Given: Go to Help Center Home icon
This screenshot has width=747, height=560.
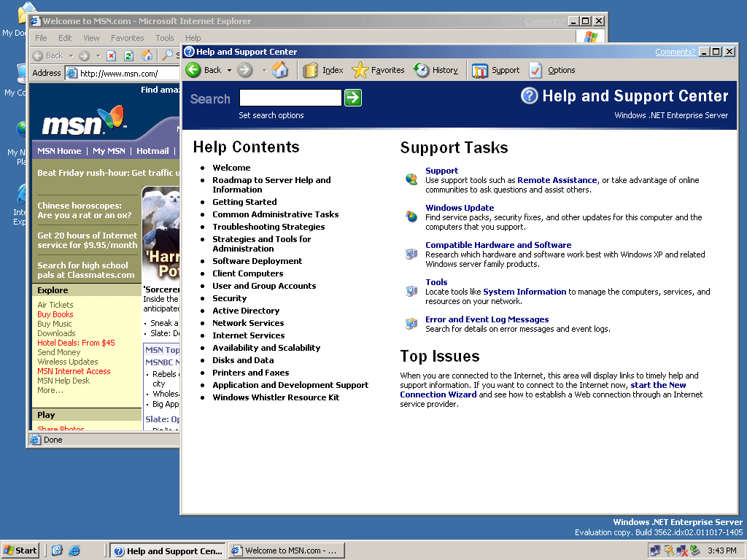Looking at the screenshot, I should [x=280, y=70].
